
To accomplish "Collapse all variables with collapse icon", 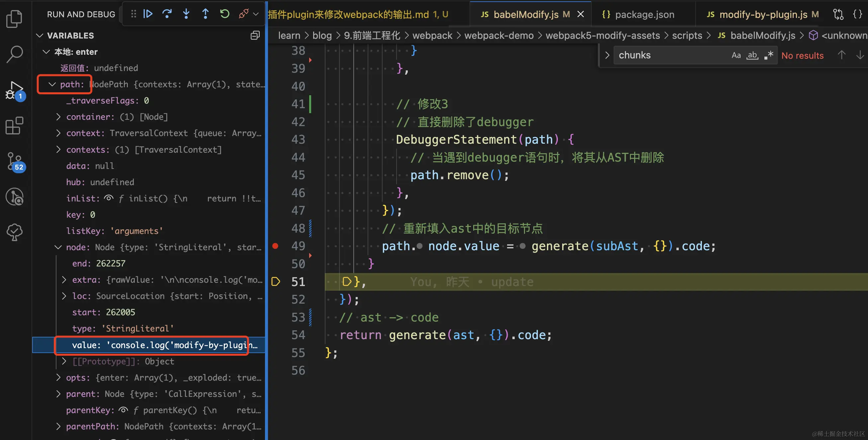I will click(255, 36).
